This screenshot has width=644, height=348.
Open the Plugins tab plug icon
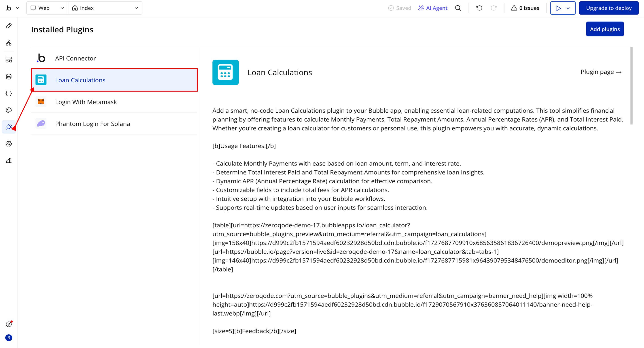coord(9,127)
